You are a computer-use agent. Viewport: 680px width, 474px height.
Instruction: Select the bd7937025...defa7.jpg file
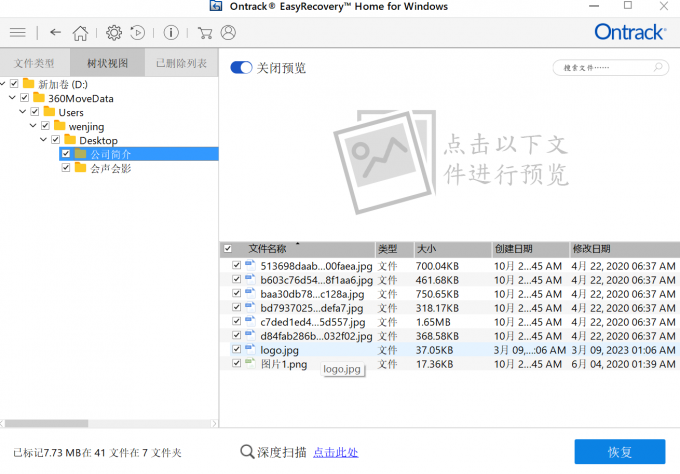tap(311, 308)
